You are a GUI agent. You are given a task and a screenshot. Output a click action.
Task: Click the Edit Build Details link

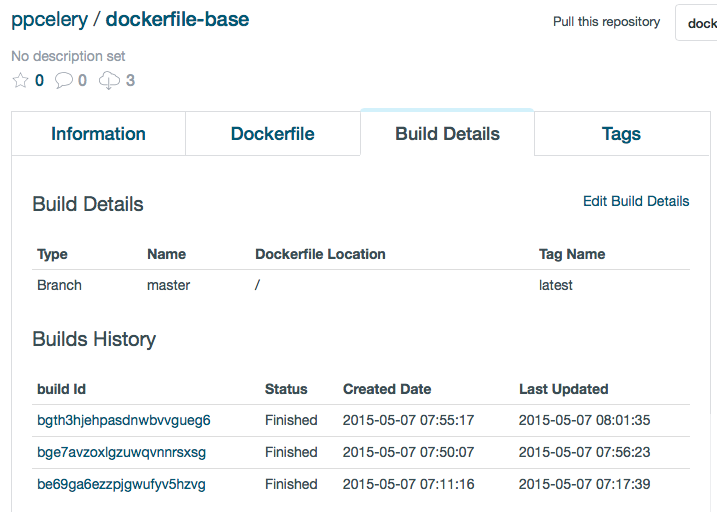pyautogui.click(x=636, y=201)
